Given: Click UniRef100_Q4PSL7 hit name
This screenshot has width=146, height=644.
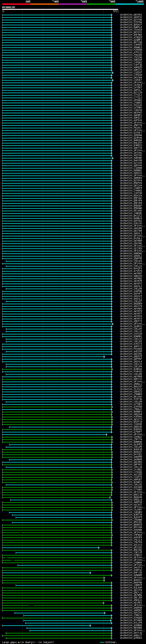Looking at the screenshot, I should pos(131,90).
